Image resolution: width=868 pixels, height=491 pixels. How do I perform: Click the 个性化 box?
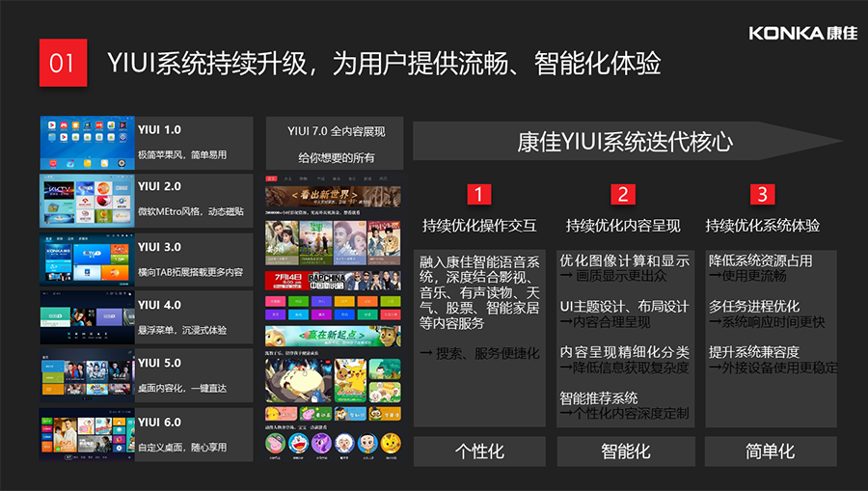[x=479, y=451]
